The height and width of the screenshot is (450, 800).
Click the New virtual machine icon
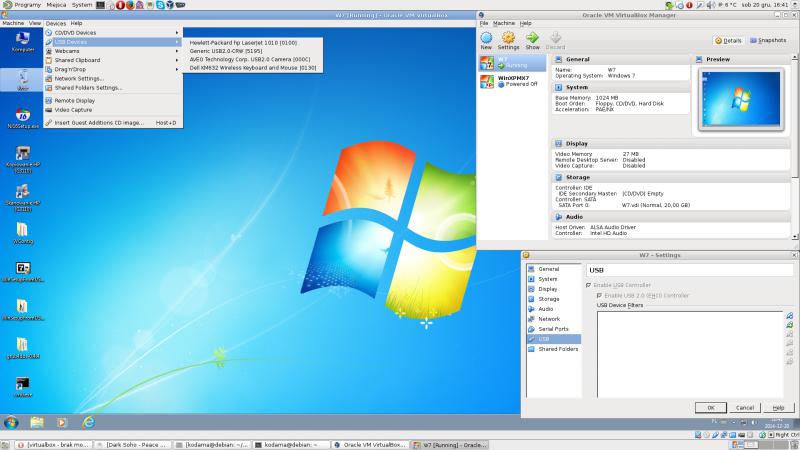(x=486, y=39)
